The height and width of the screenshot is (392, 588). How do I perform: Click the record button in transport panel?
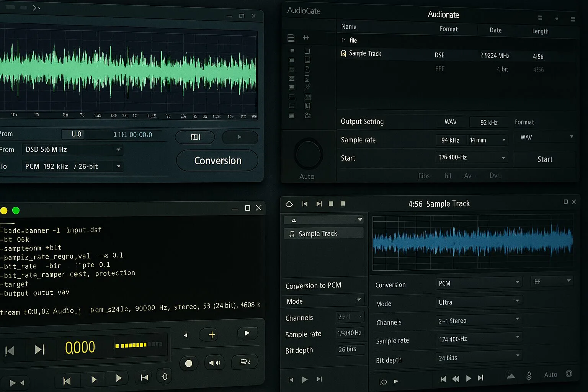188,363
